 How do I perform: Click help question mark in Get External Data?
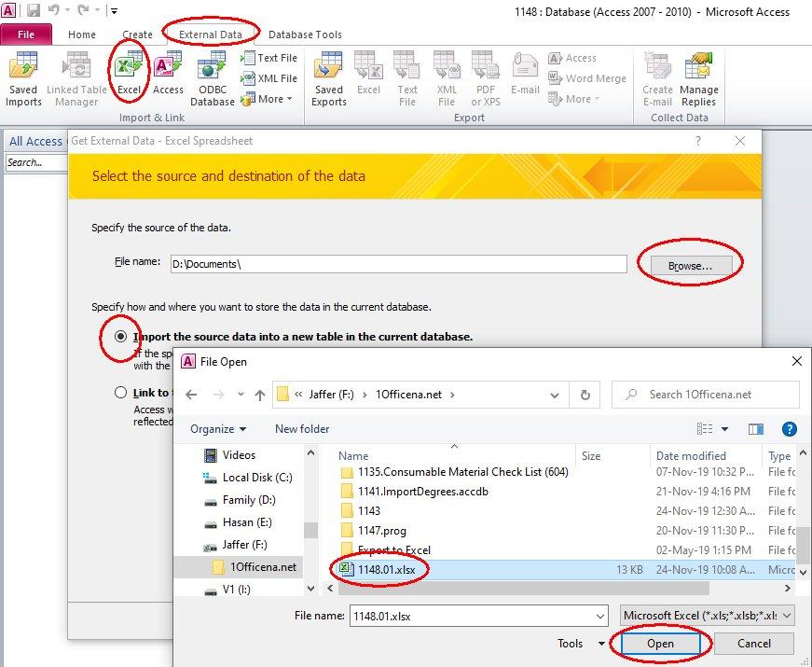(x=698, y=141)
